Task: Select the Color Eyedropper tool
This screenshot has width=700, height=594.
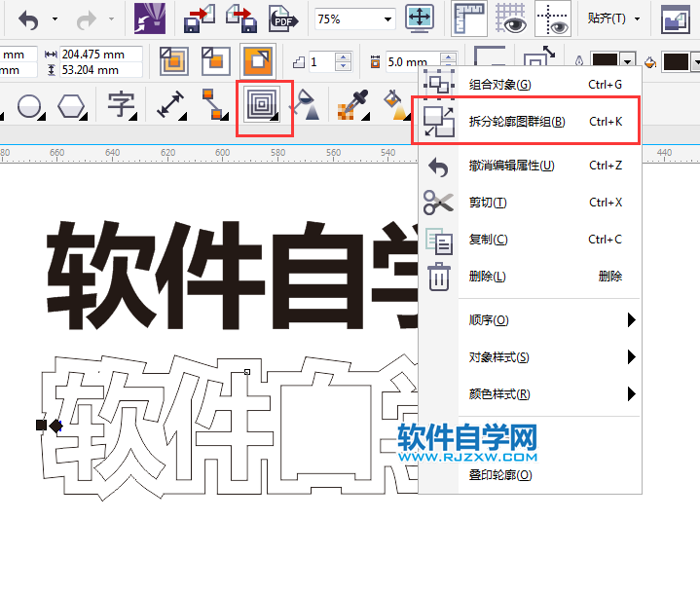Action: (x=354, y=105)
